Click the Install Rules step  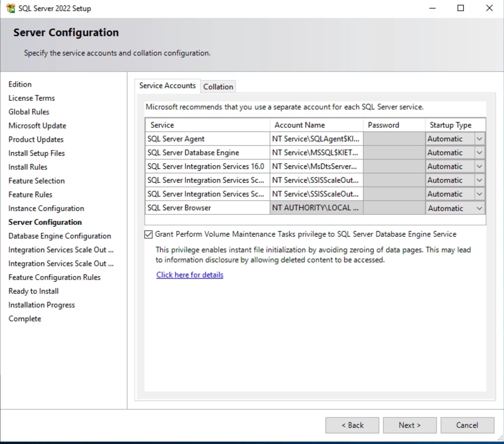pyautogui.click(x=28, y=167)
